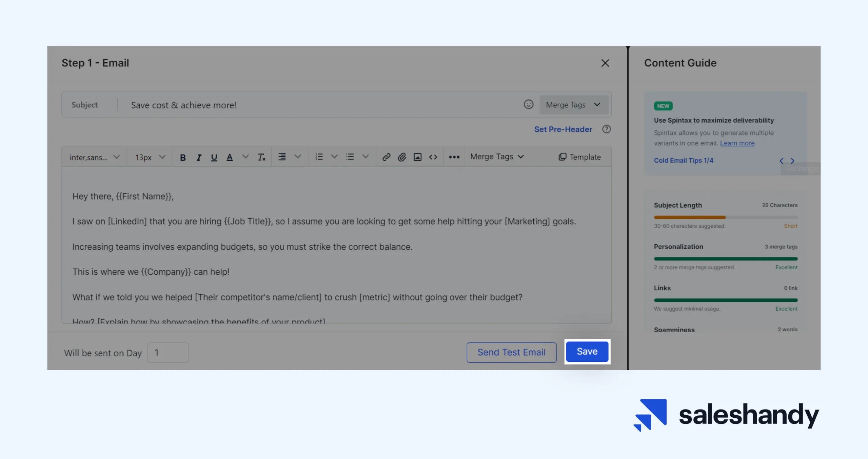This screenshot has width=868, height=459.
Task: Click the NEW badge in tip card
Action: click(x=663, y=106)
